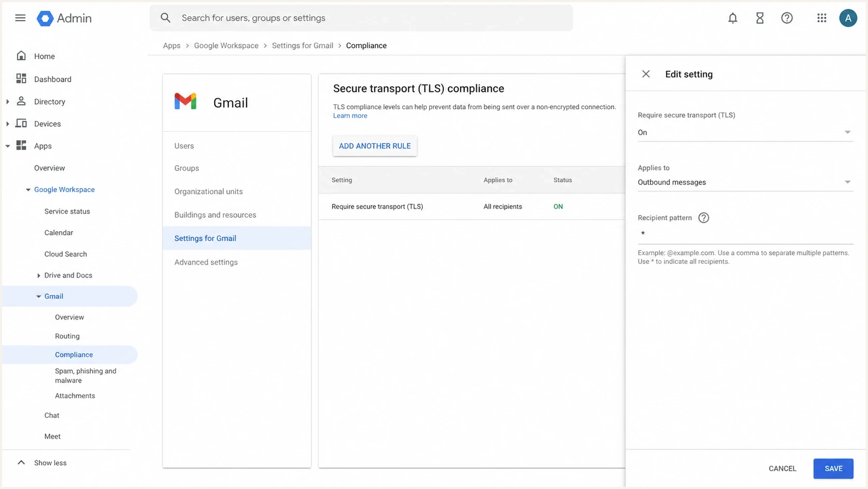Open Cloud Search in sidebar
The image size is (868, 489).
click(65, 254)
